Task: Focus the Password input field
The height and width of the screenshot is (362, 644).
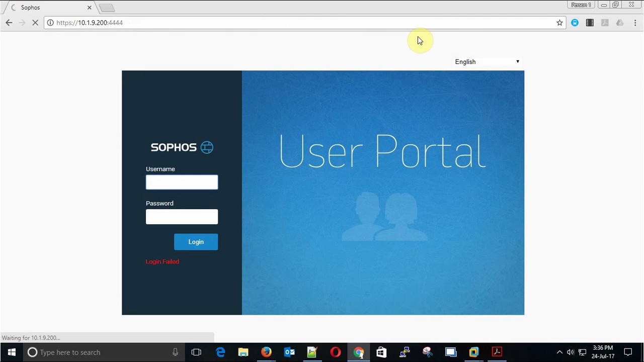Action: click(182, 217)
